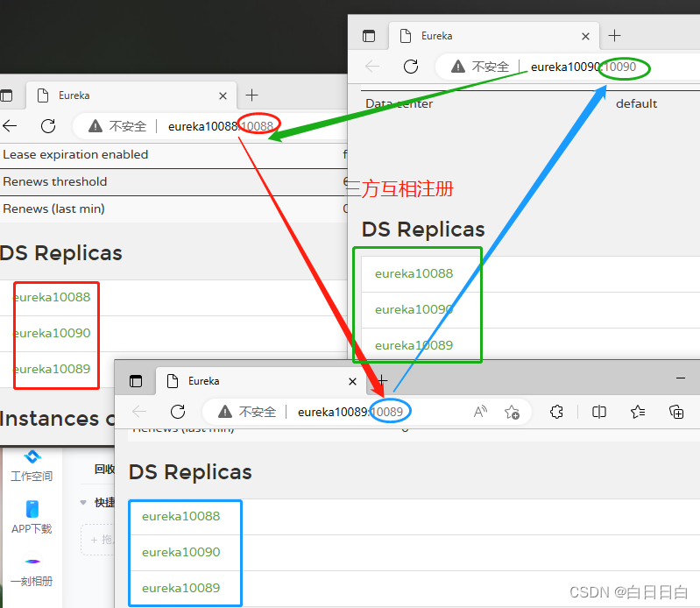Refresh the eureka10090 page
700x608 pixels.
[411, 67]
